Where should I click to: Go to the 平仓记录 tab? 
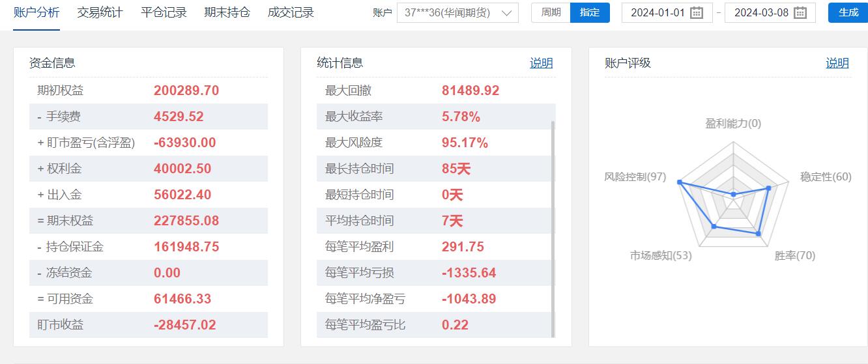(x=164, y=12)
